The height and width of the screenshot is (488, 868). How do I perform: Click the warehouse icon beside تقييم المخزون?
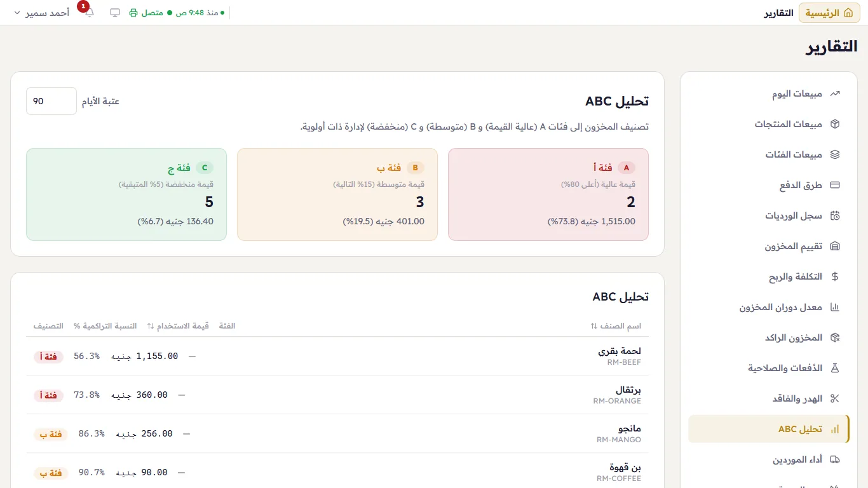tap(835, 246)
